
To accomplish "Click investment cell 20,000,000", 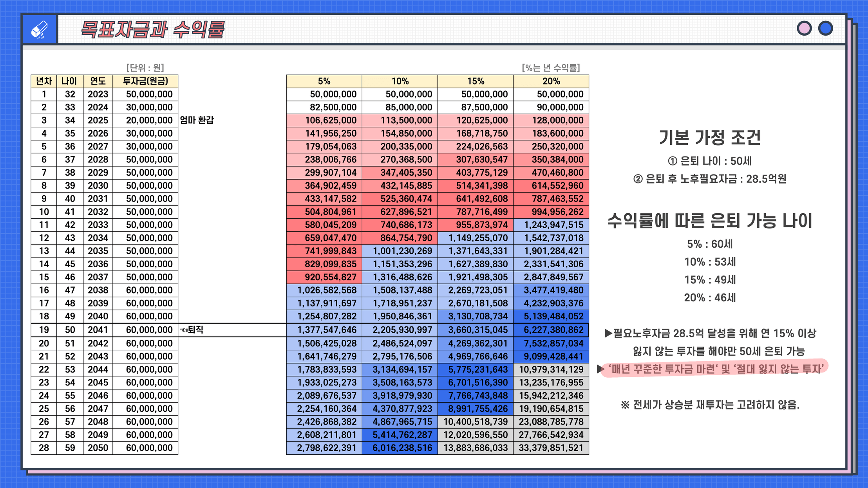I will coord(145,121).
